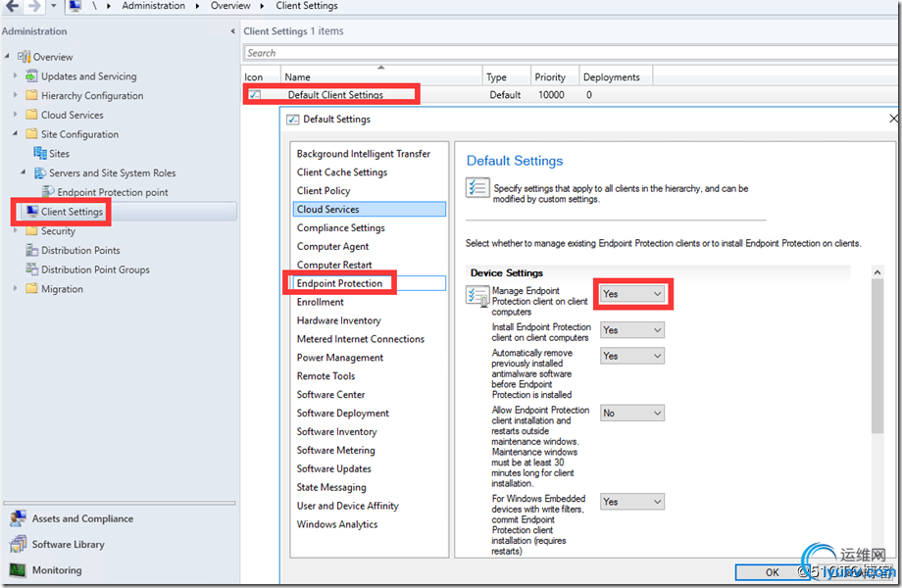Click the Endpoint Protection point icon
Image resolution: width=902 pixels, height=588 pixels.
[48, 192]
